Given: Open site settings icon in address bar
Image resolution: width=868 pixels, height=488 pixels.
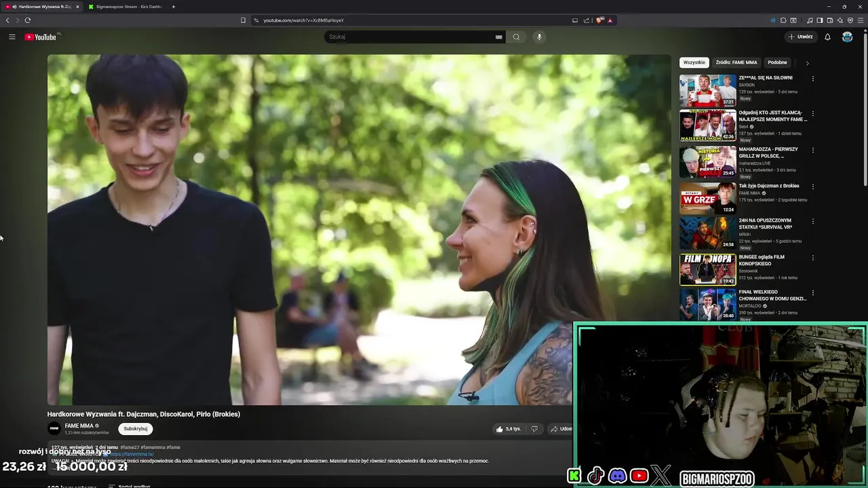Looking at the screenshot, I should click(x=256, y=20).
